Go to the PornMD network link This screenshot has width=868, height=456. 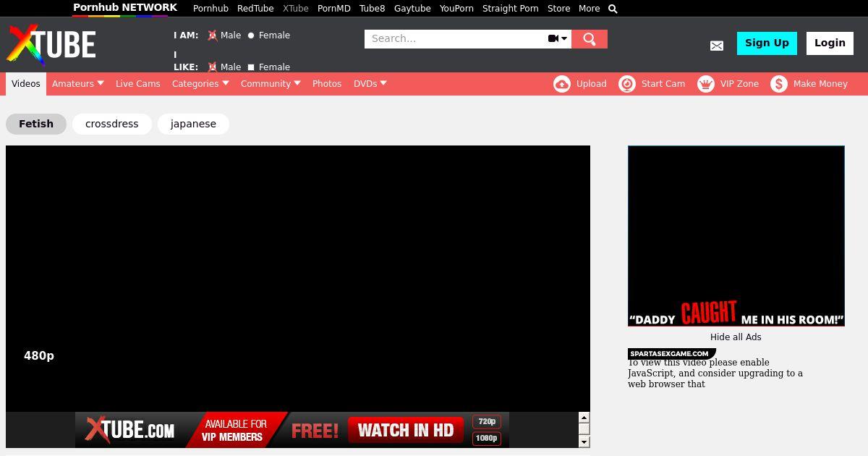point(334,9)
